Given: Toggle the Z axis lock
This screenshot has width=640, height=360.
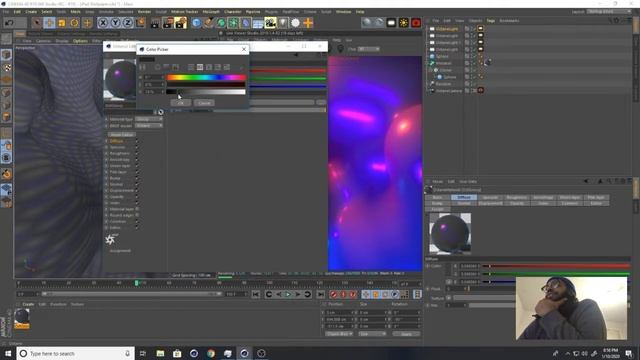Looking at the screenshot, I should 127,23.
